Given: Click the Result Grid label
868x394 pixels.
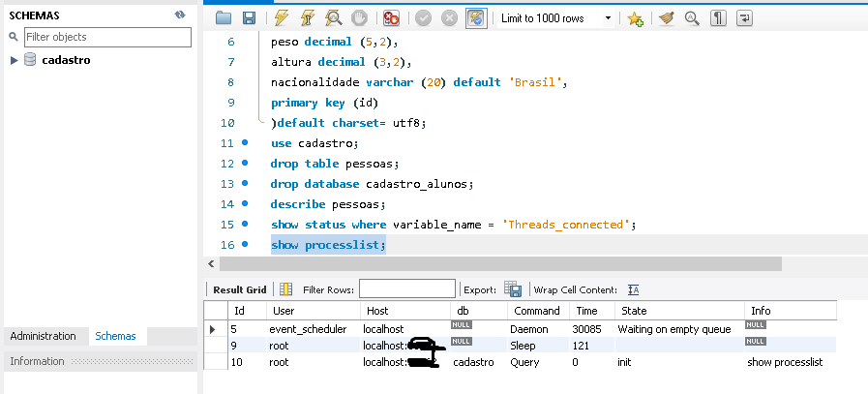Looking at the screenshot, I should point(240,289).
